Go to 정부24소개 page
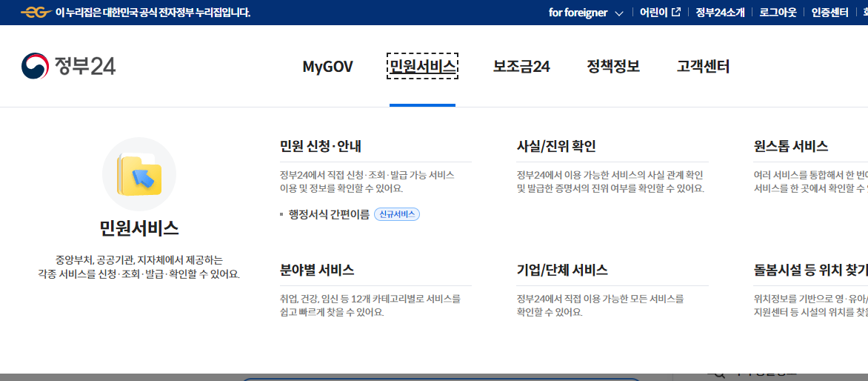The image size is (868, 381). [720, 12]
